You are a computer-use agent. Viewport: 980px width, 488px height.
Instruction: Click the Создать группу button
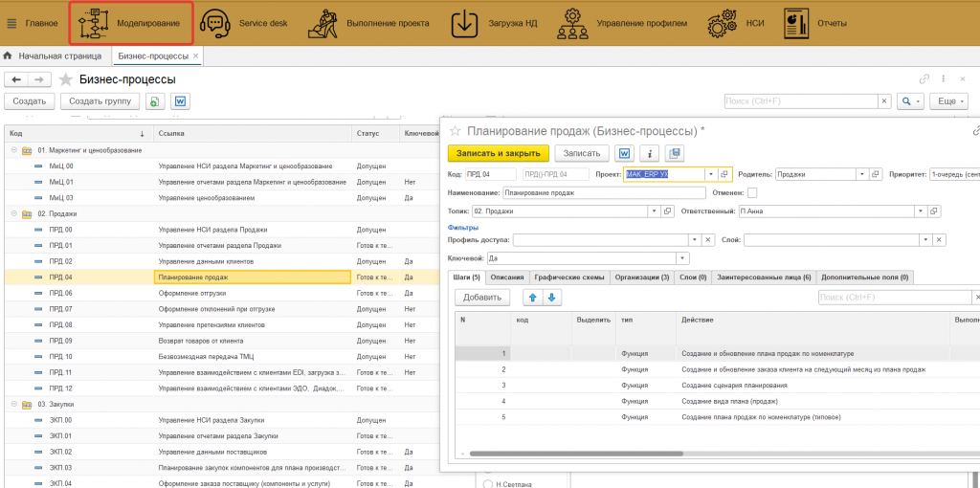(100, 100)
